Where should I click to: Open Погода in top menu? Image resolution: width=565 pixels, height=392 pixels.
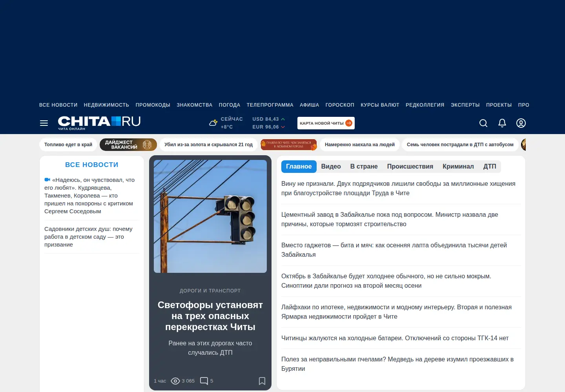tap(230, 105)
